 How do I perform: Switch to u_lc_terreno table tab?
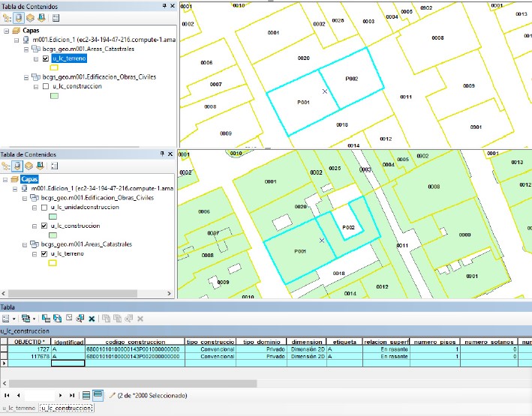pyautogui.click(x=18, y=409)
